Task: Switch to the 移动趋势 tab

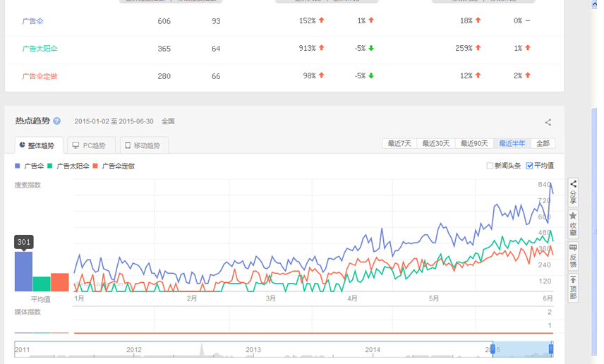Action: click(x=143, y=145)
